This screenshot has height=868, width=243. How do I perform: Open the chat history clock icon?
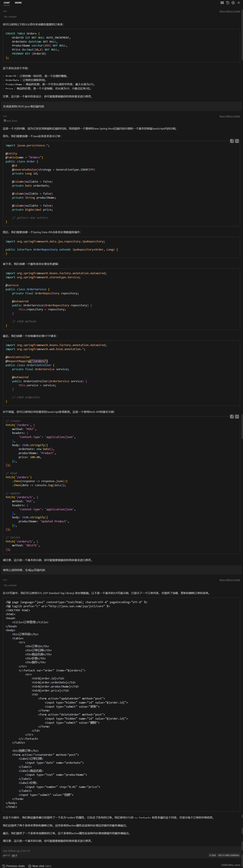coord(227,3)
